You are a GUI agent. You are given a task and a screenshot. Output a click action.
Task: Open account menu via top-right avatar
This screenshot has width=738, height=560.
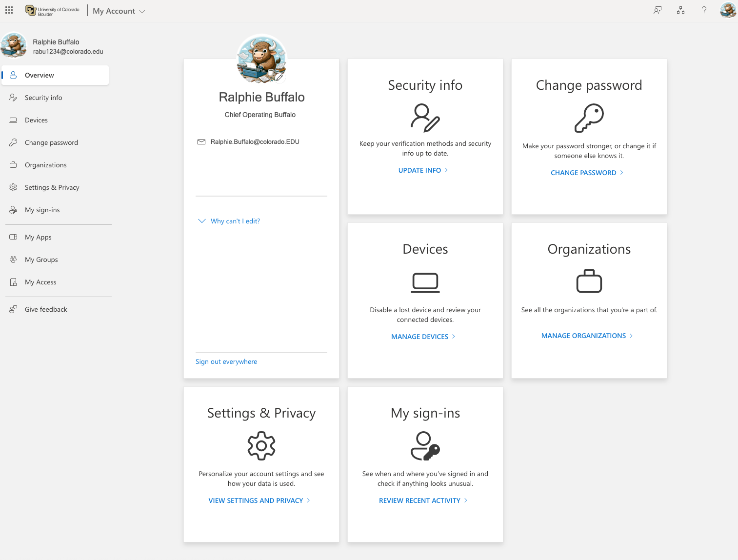(x=728, y=10)
